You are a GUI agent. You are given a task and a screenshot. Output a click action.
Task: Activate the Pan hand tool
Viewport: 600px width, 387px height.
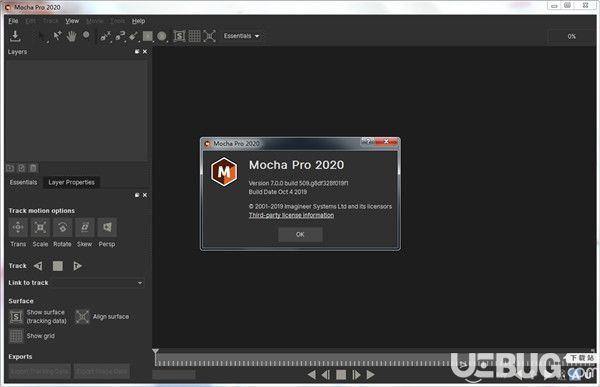tap(71, 36)
